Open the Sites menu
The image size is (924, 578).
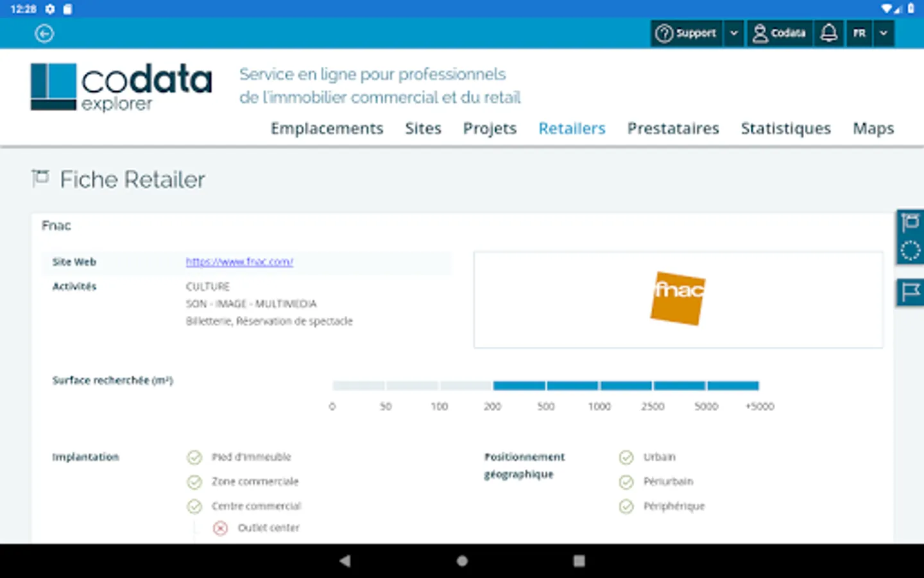point(423,128)
